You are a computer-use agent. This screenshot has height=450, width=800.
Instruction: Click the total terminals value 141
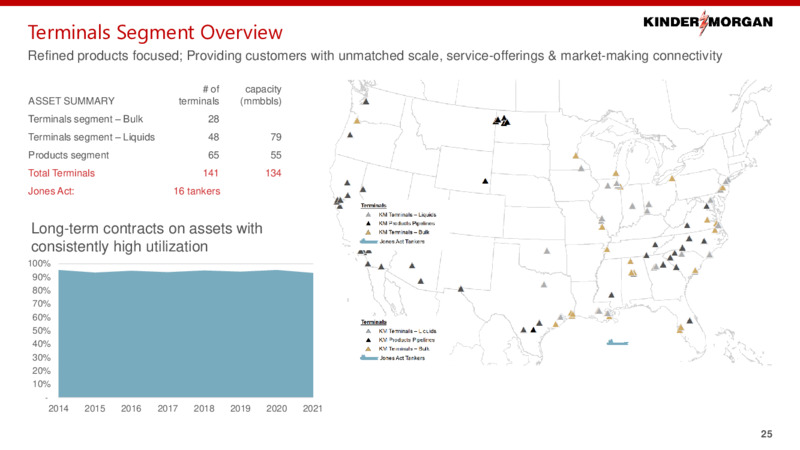[211, 173]
